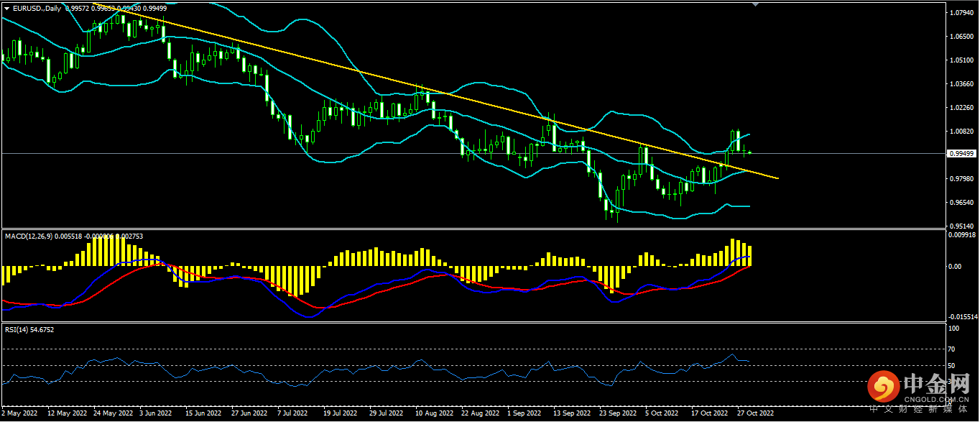Click the 1 Sep 2022 date label
The height and width of the screenshot is (422, 980).
pos(524,414)
